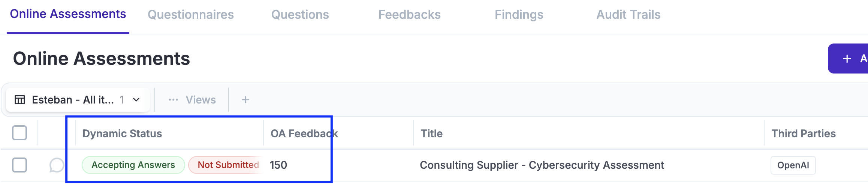The width and height of the screenshot is (868, 195).
Task: Click the chevron arrow on the view selector
Action: pyautogui.click(x=136, y=100)
